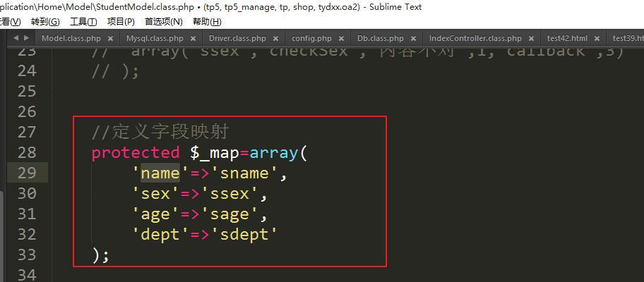Click the $_map variable name
The width and height of the screenshot is (644, 282).
pyautogui.click(x=215, y=153)
